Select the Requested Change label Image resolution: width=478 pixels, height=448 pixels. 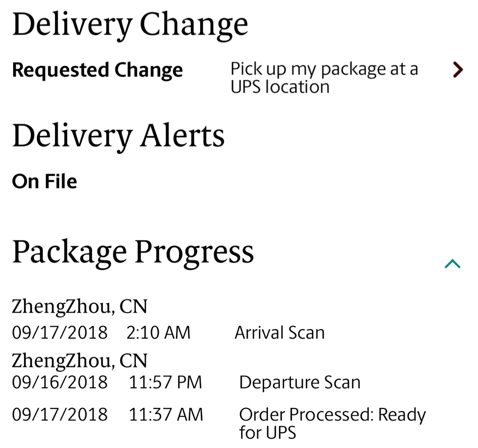pos(97,70)
